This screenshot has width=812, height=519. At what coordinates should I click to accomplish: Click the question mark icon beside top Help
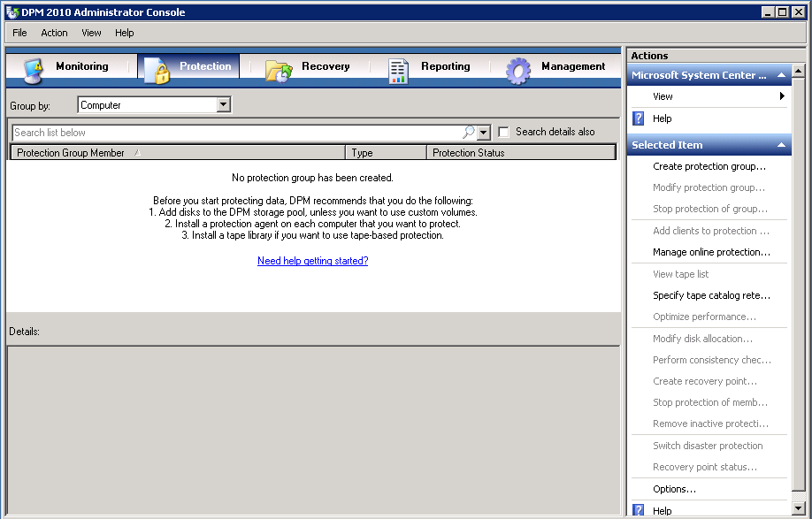639,118
